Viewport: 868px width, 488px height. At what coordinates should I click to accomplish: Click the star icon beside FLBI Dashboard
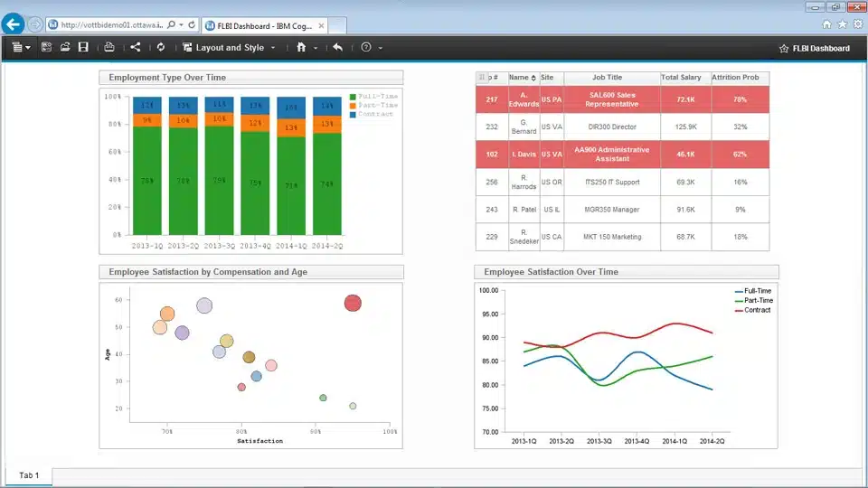783,48
